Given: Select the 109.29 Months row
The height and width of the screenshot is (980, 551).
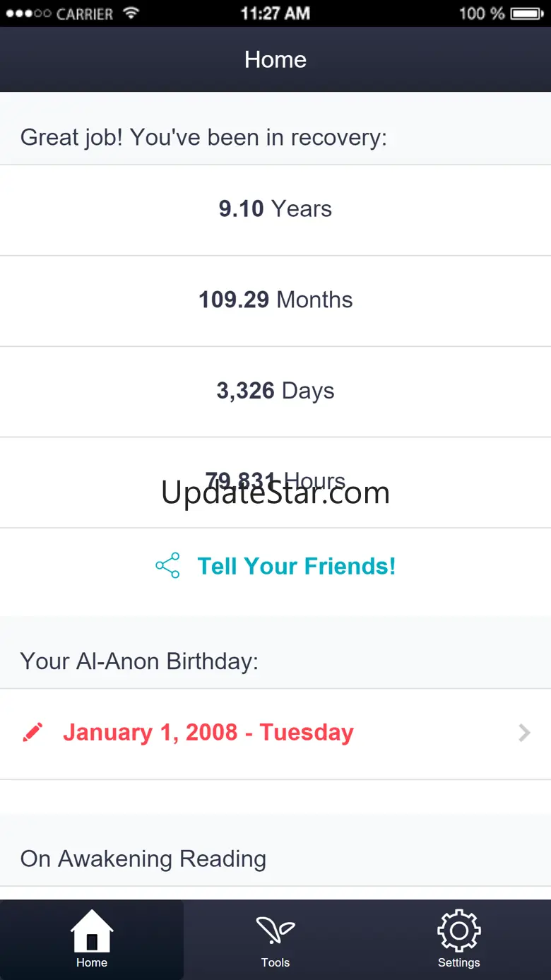Looking at the screenshot, I should point(275,300).
